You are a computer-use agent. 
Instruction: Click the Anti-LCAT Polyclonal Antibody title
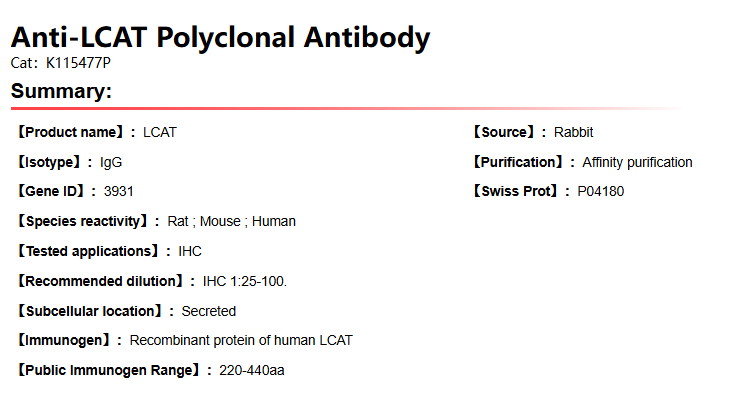(x=220, y=38)
